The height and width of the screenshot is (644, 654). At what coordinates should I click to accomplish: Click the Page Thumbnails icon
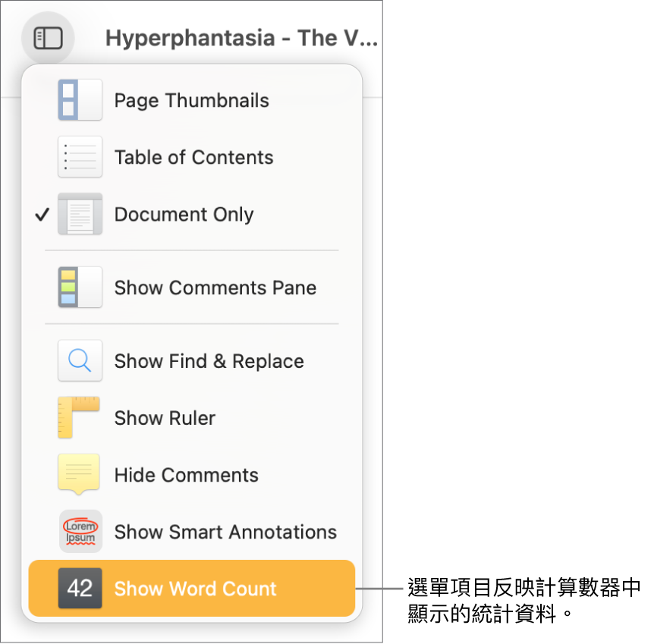(80, 100)
